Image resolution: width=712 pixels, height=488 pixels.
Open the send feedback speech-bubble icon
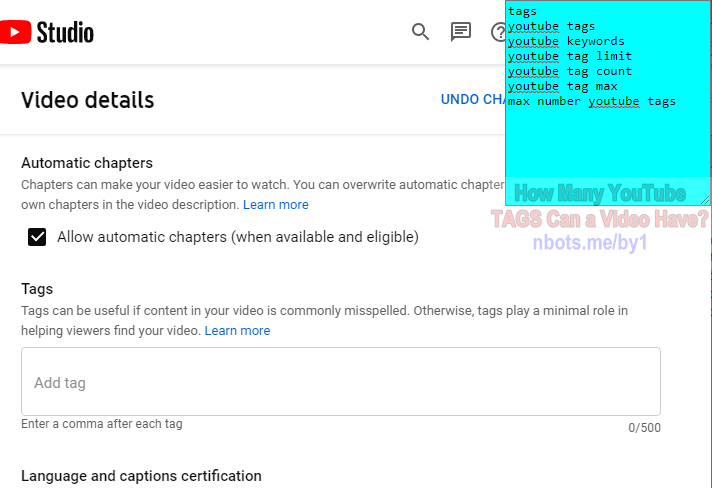click(460, 32)
